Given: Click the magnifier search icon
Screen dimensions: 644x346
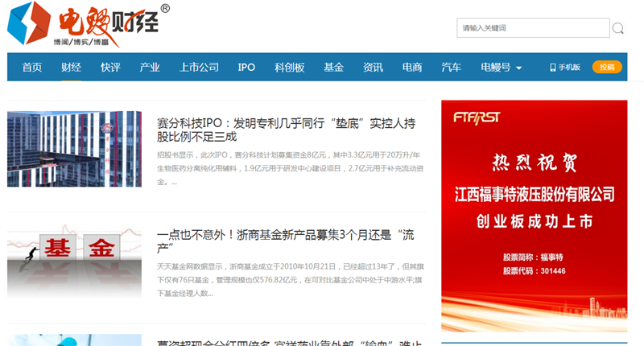Looking at the screenshot, I should click(618, 28).
